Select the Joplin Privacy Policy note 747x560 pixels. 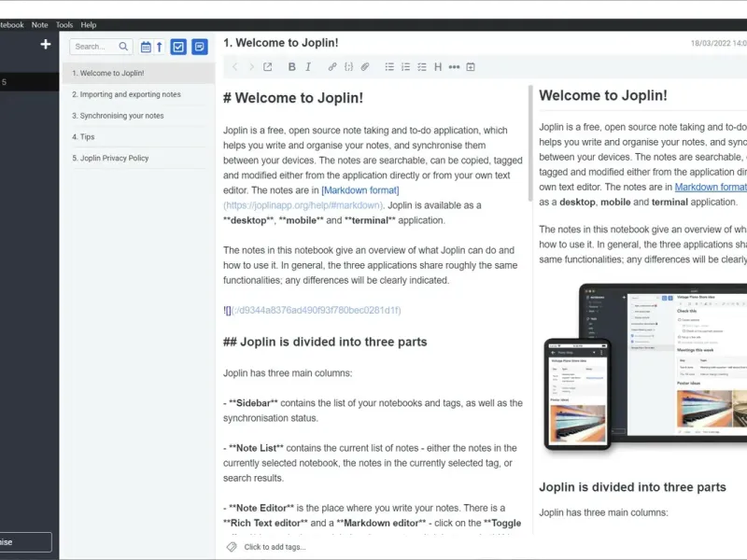110,159
